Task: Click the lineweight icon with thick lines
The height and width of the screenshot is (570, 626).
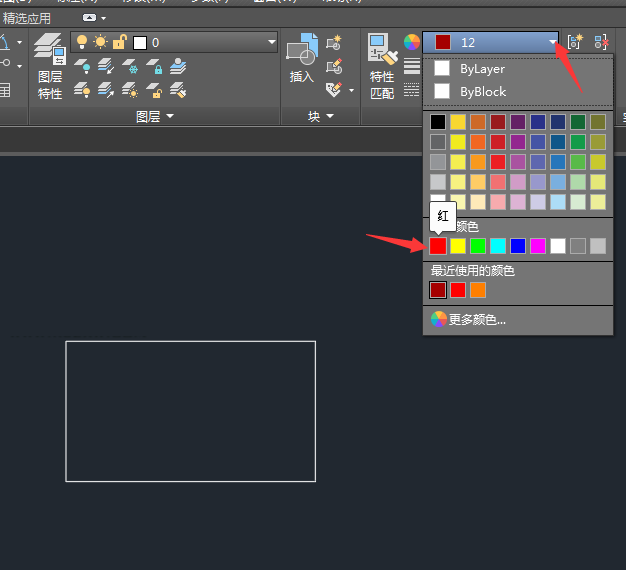Action: [412, 66]
